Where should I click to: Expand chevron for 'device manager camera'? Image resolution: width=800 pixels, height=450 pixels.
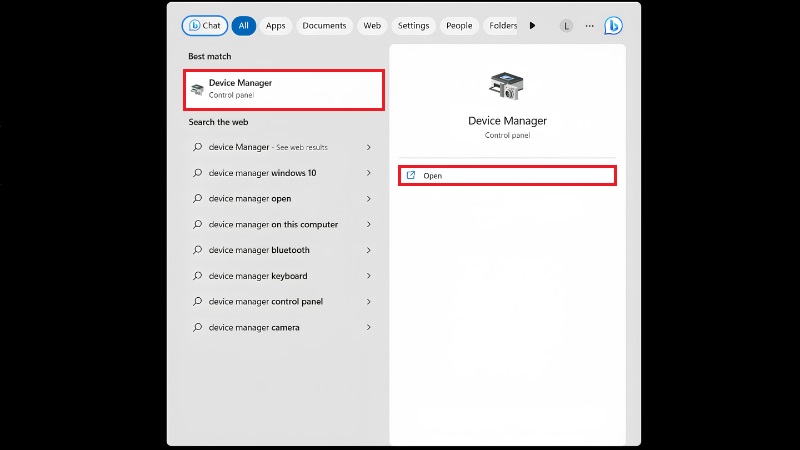click(x=368, y=328)
